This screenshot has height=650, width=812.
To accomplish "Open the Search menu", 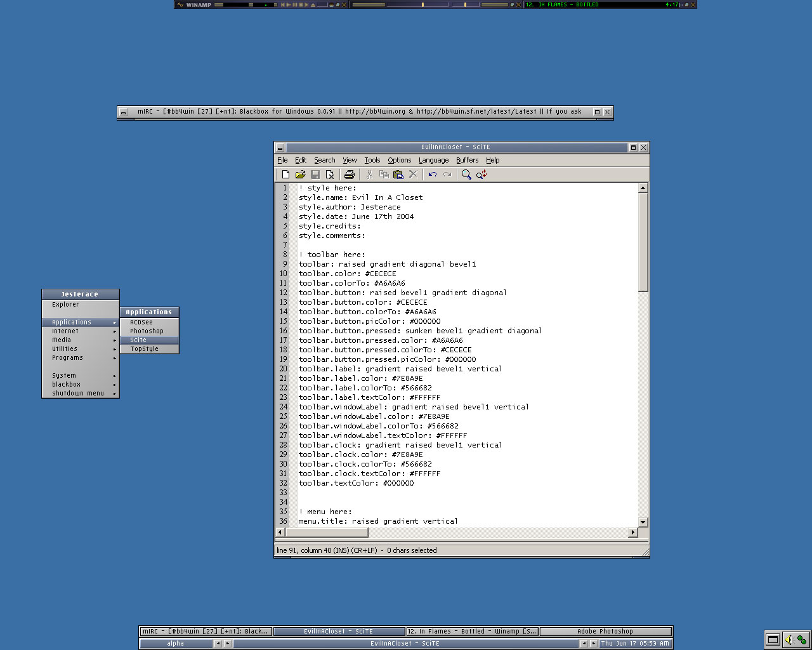I will pyautogui.click(x=324, y=160).
